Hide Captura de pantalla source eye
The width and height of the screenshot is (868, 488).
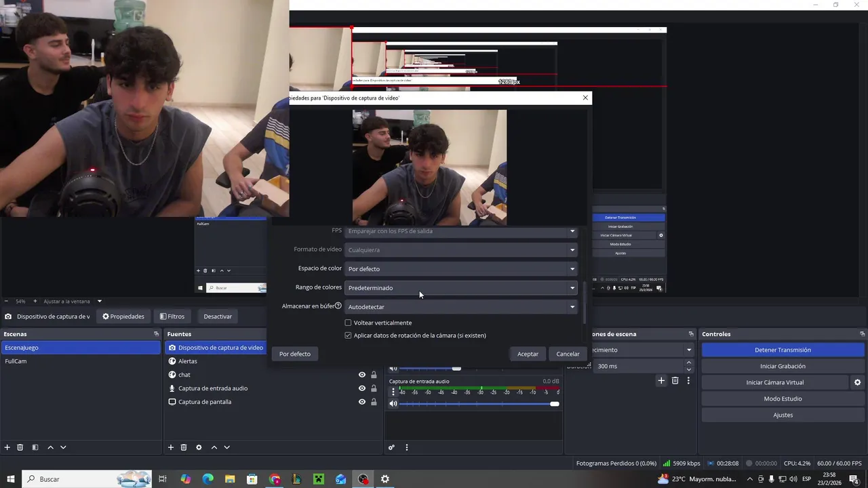click(x=362, y=402)
